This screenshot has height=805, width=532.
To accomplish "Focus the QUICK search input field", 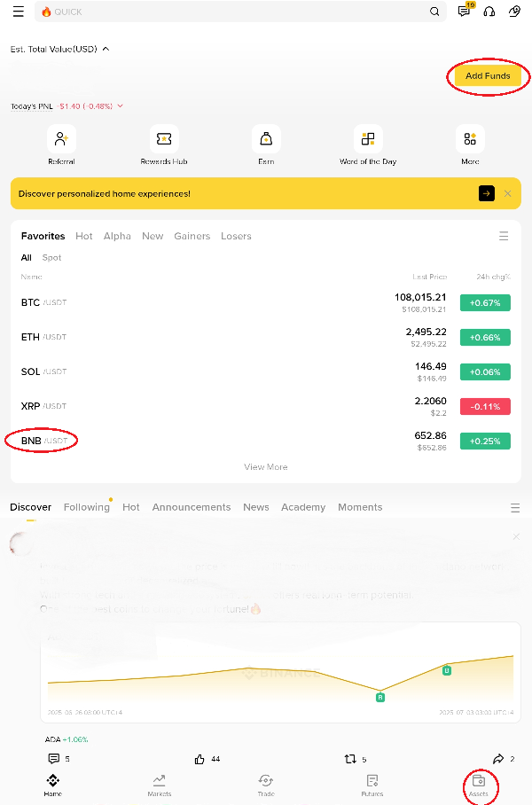I will [x=240, y=12].
